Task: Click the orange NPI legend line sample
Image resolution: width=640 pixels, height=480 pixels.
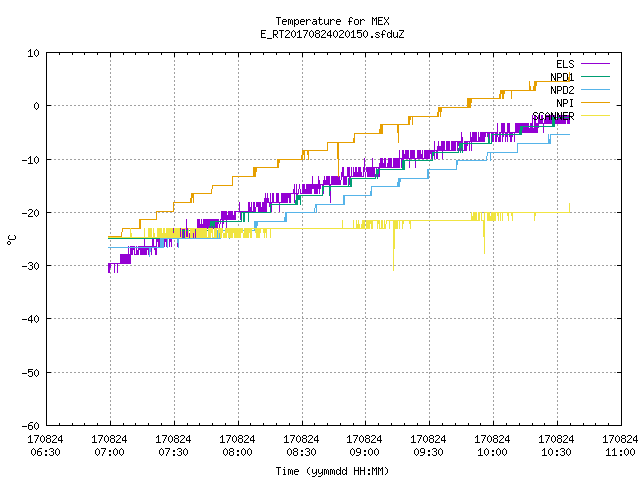Action: [595, 103]
